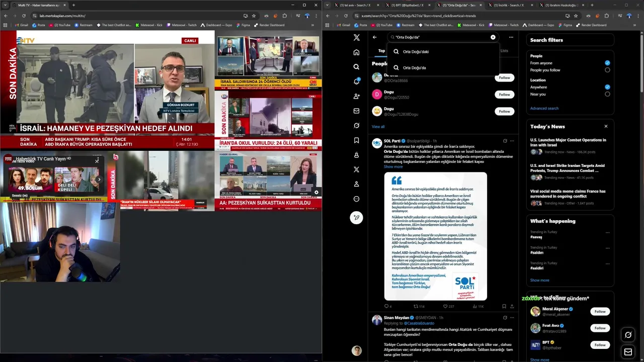Close the Today's News panel

(x=606, y=126)
